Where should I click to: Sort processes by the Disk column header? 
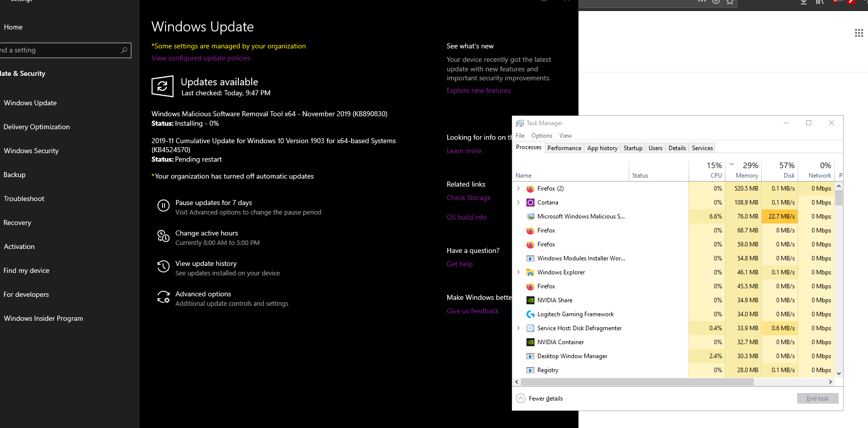pyautogui.click(x=780, y=170)
